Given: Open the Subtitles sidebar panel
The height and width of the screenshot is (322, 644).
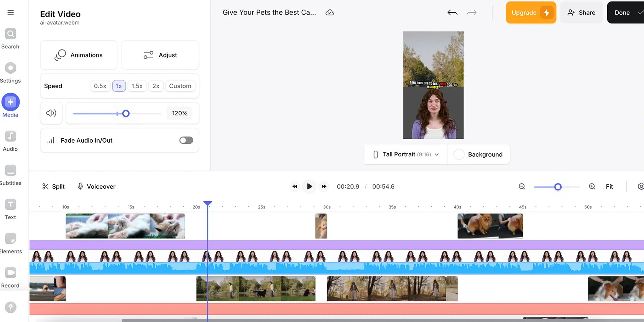Looking at the screenshot, I should point(10,175).
